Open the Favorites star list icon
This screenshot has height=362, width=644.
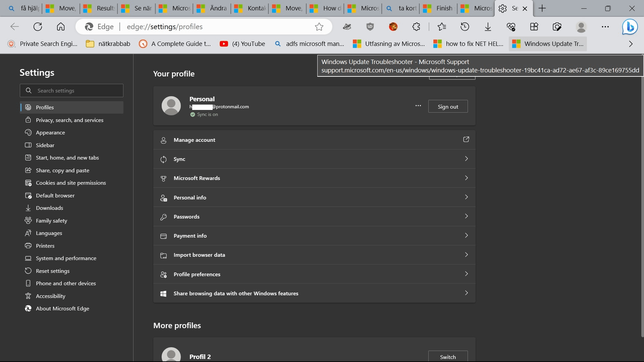coord(442,27)
